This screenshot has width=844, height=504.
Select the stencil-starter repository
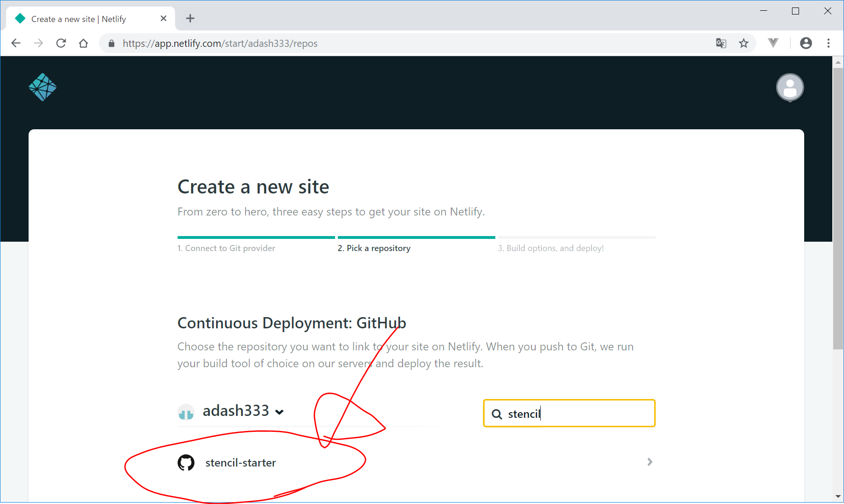(x=240, y=463)
